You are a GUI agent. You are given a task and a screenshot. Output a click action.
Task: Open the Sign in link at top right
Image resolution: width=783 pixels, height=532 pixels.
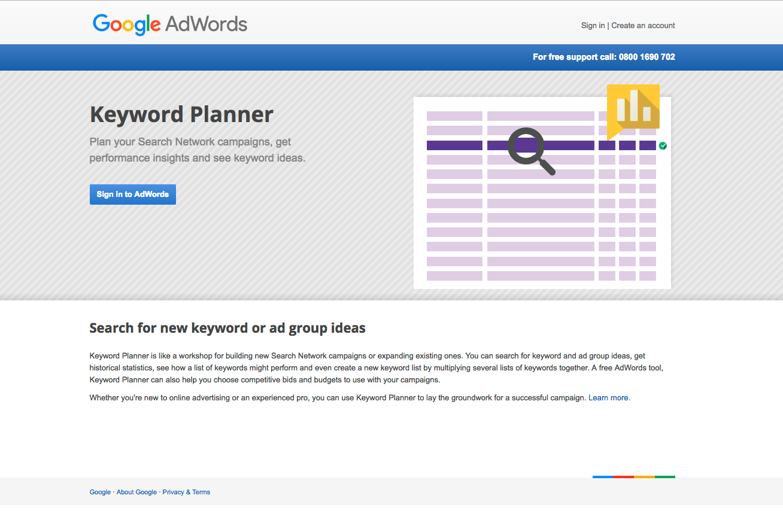(593, 25)
